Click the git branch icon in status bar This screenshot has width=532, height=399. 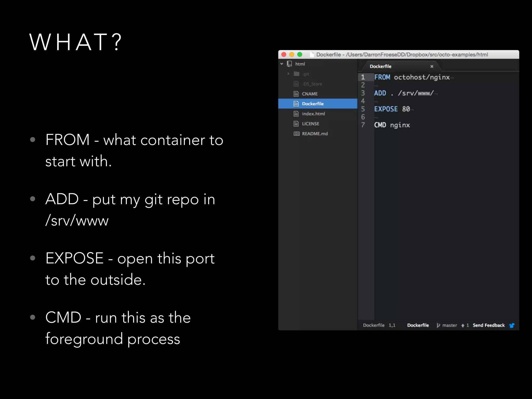click(438, 325)
